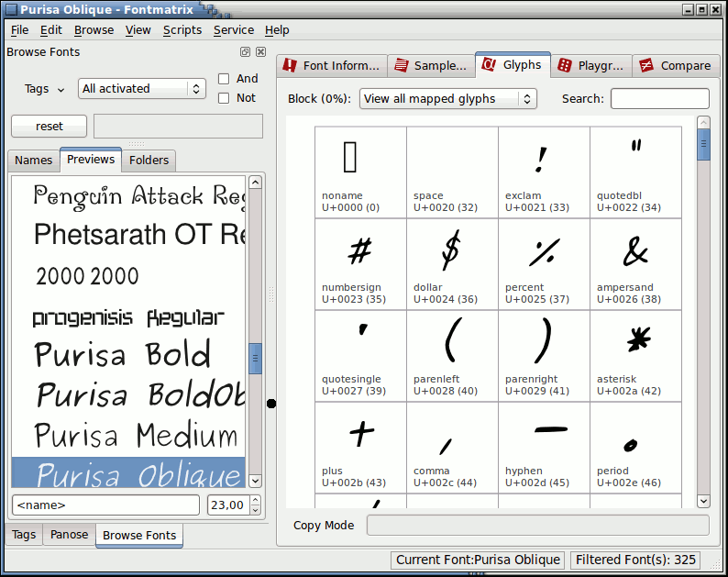The image size is (728, 577).
Task: Select the noname glyph U+0000
Action: point(360,172)
